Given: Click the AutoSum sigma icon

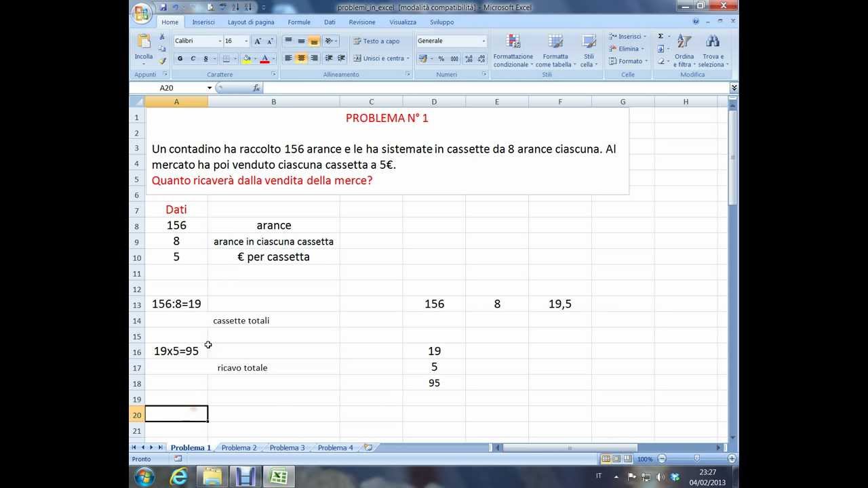Looking at the screenshot, I should point(660,37).
